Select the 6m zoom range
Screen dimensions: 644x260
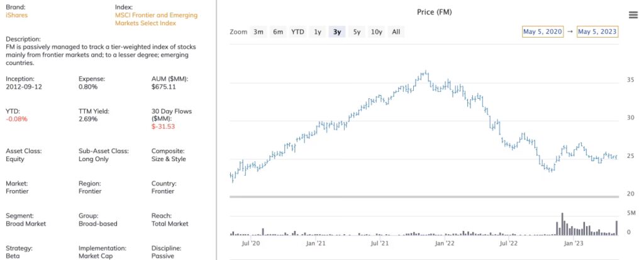278,31
